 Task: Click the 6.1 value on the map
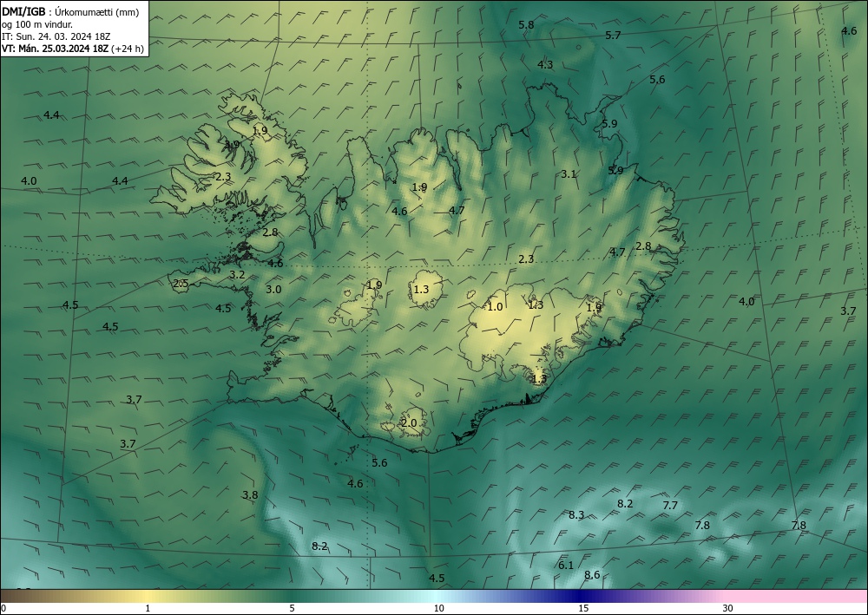566,566
